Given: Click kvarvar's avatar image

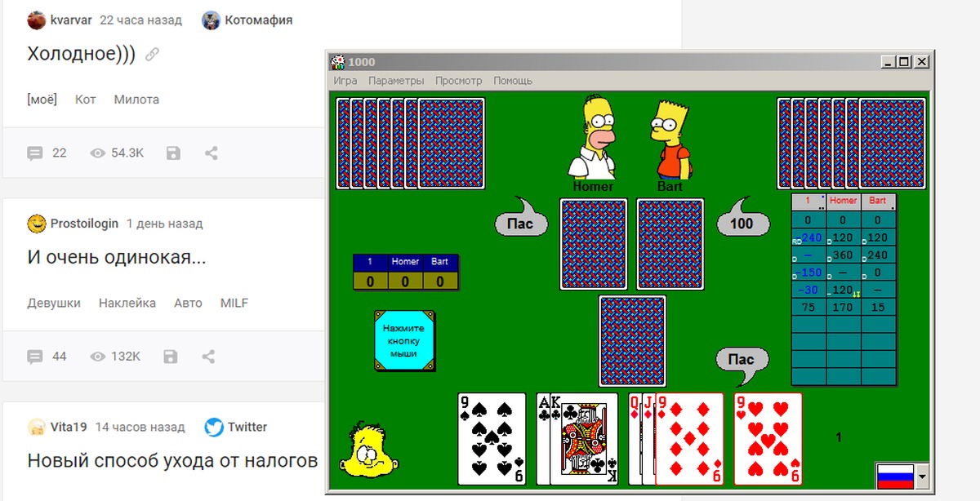Looking at the screenshot, I should click(36, 20).
